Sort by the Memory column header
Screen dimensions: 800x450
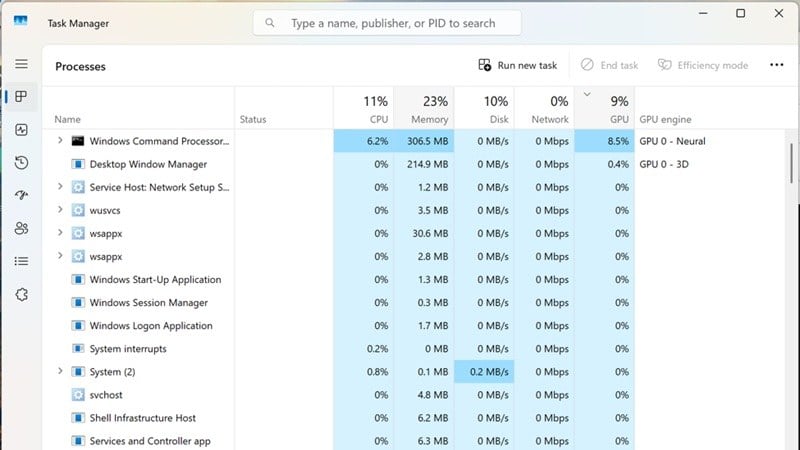click(424, 108)
